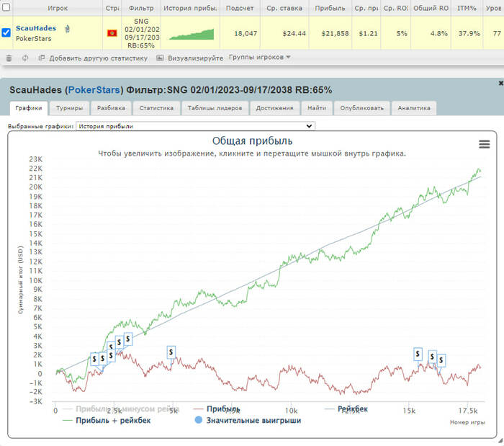Image resolution: width=504 pixels, height=446 pixels.
Task: Sort by the История прибыли column header
Action: coord(190,8)
